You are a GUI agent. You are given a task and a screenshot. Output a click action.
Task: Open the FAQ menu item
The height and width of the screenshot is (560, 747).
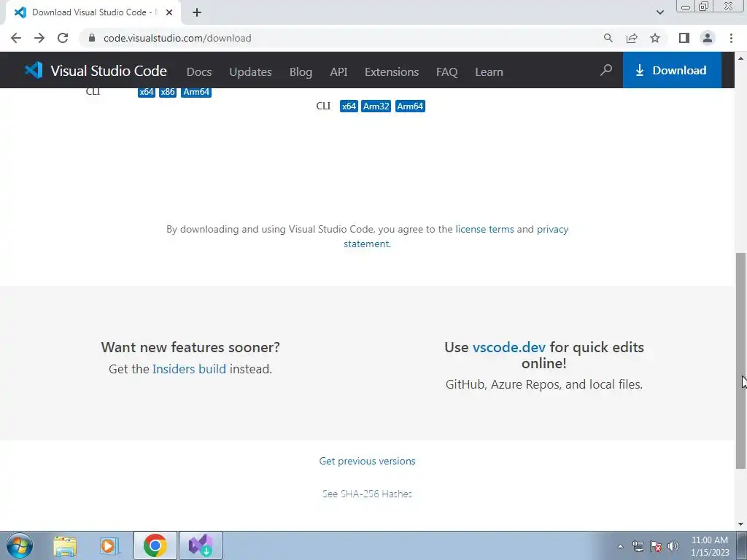tap(447, 72)
